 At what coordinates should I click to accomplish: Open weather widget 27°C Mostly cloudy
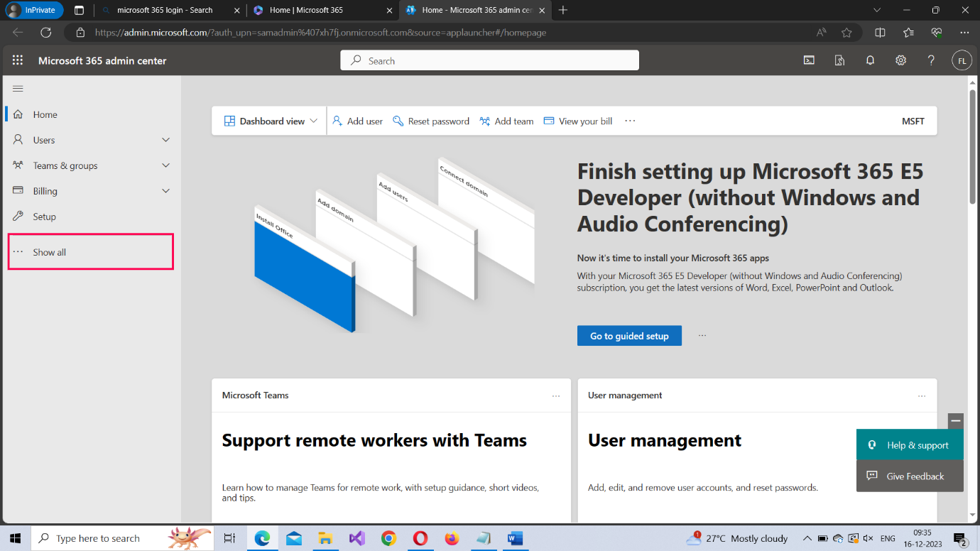coord(737,538)
